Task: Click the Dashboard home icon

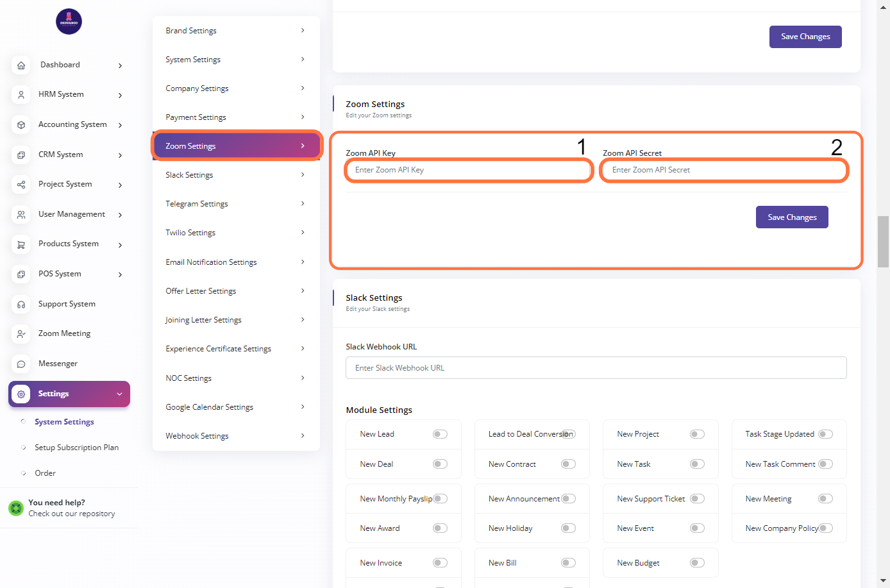Action: 21,65
